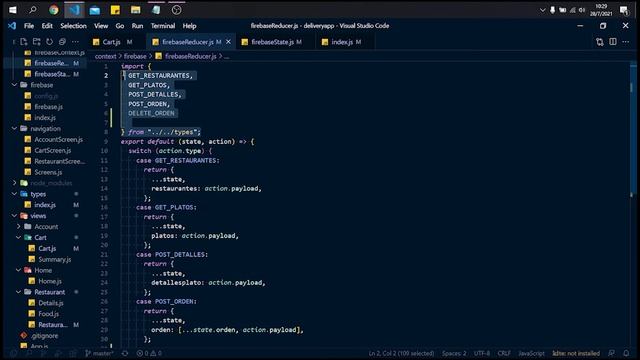Open File Explorer from the taskbar

(136, 10)
